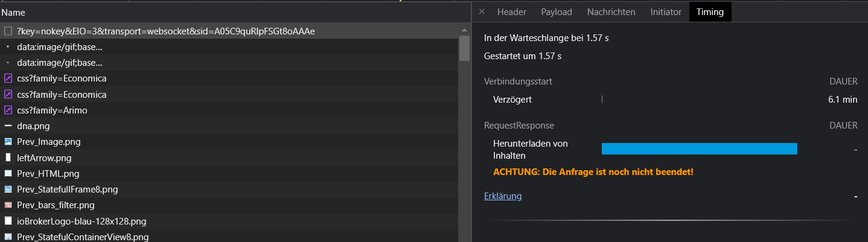Click the 'Gestartet um 1.57 s' text
This screenshot has height=242, width=868.
(x=523, y=56)
